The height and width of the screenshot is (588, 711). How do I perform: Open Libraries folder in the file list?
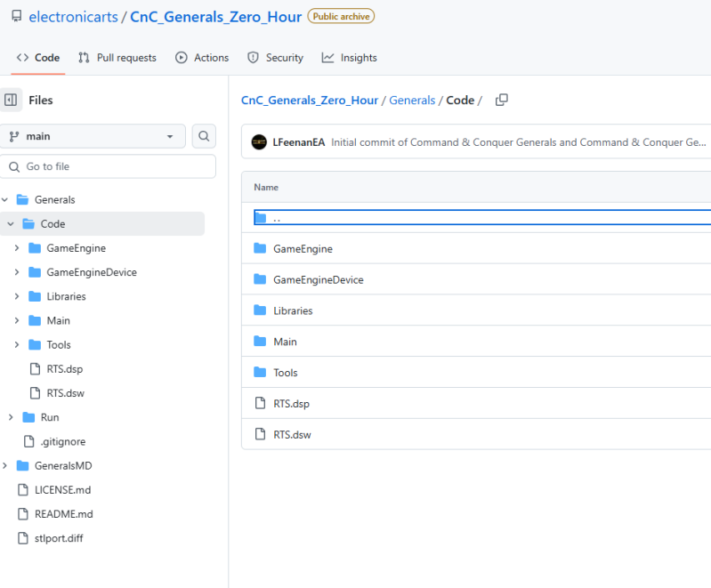tap(293, 310)
